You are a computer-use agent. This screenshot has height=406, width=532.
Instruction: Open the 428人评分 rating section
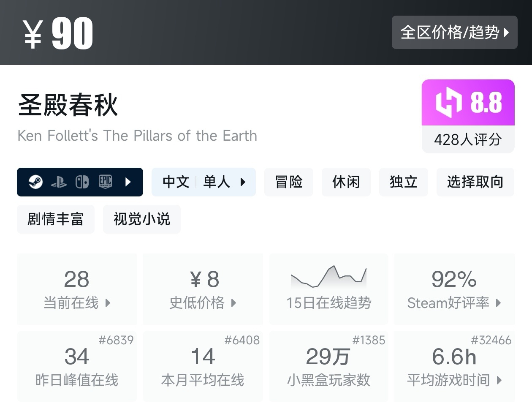tap(468, 139)
